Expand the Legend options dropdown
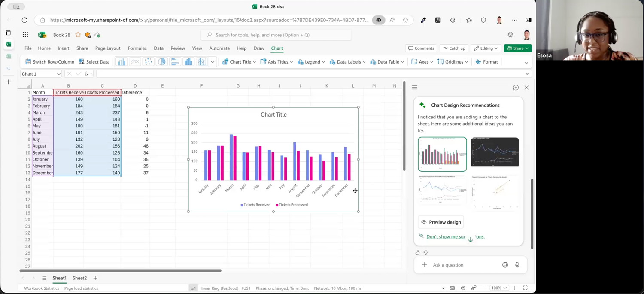The height and width of the screenshot is (294, 644). [x=311, y=62]
